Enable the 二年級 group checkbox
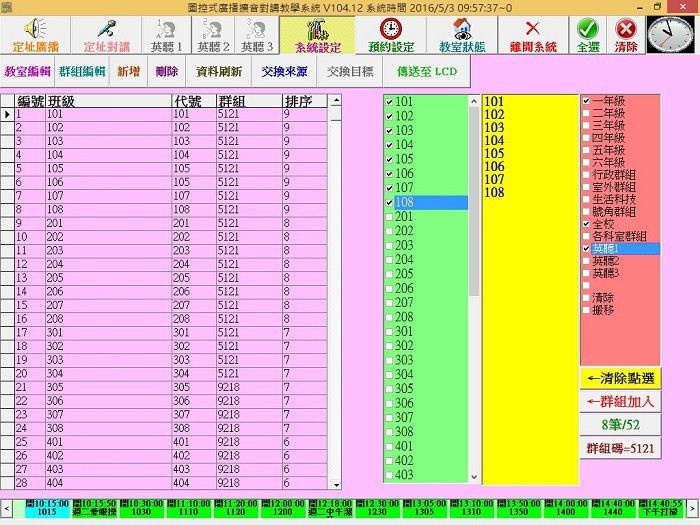 click(587, 114)
